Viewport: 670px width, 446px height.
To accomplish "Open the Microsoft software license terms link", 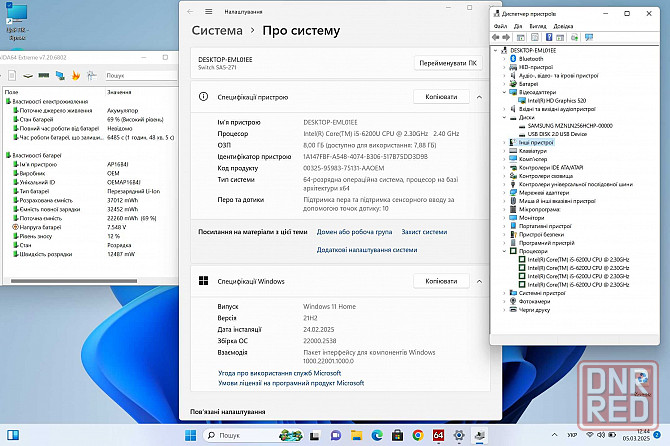I will pyautogui.click(x=291, y=383).
